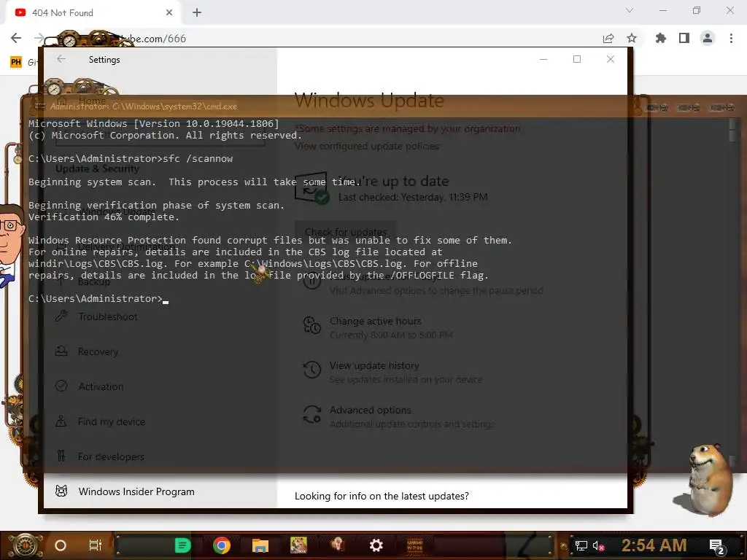Image resolution: width=747 pixels, height=560 pixels.
Task: Go back in the Settings window
Action: point(61,59)
